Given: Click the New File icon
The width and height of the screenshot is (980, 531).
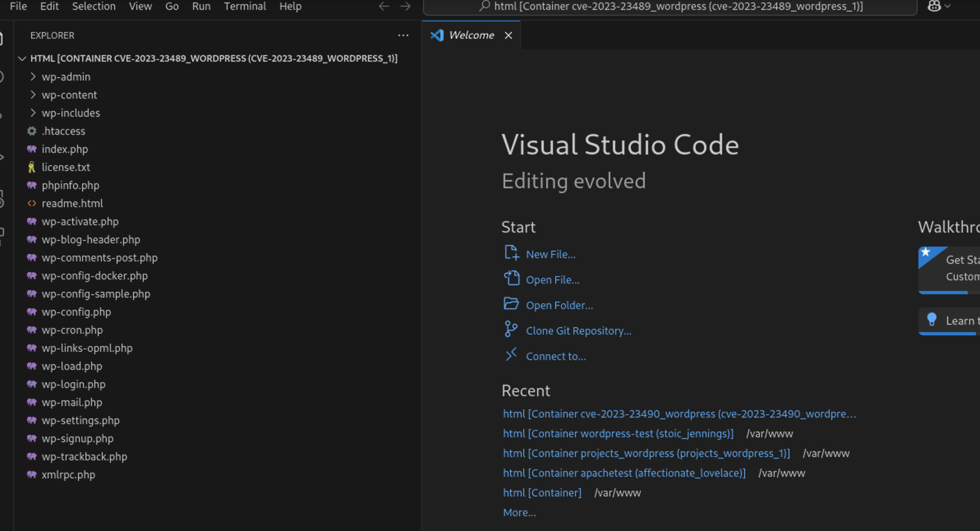Looking at the screenshot, I should [x=511, y=253].
